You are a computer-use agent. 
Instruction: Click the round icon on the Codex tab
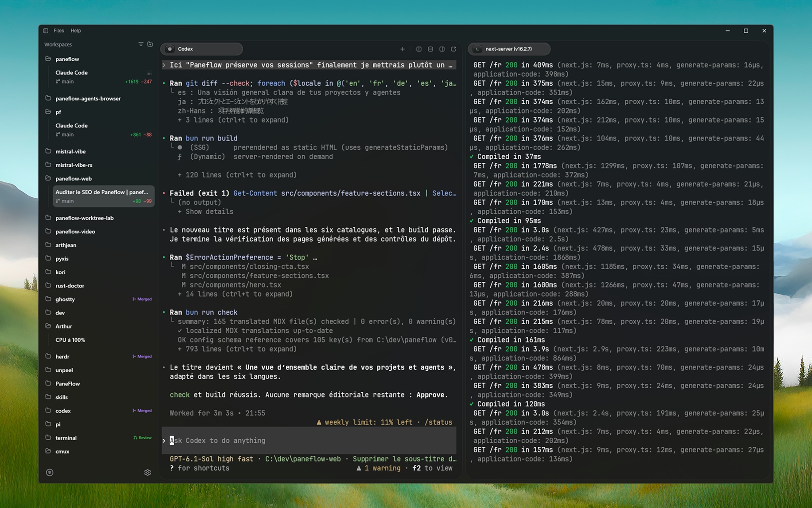170,49
